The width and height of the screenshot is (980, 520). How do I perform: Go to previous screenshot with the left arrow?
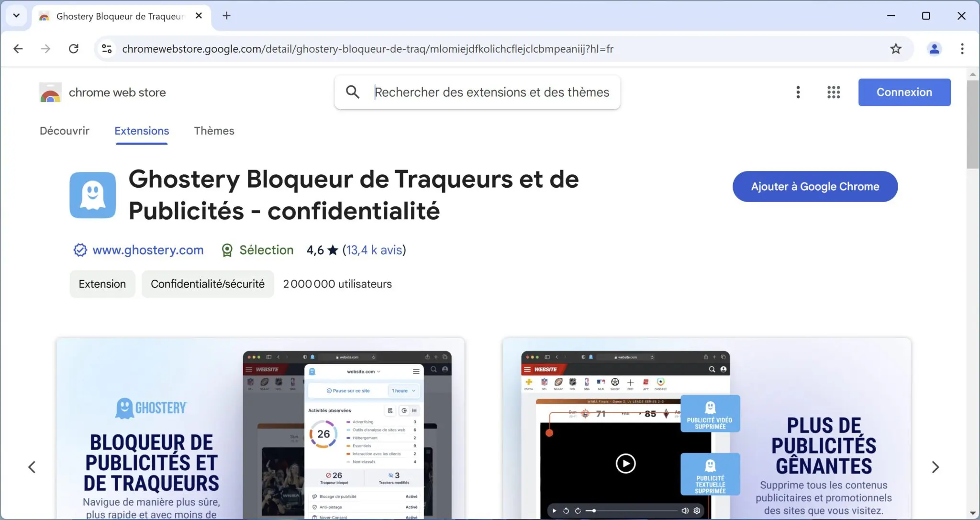[32, 467]
